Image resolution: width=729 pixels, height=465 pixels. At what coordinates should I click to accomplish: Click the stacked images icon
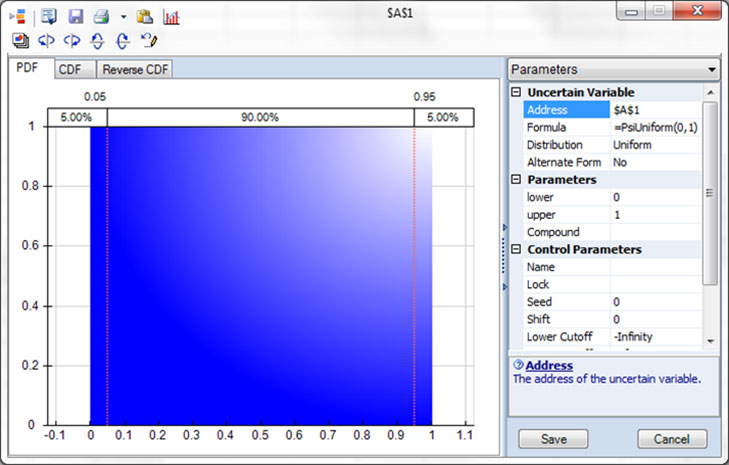click(21, 41)
